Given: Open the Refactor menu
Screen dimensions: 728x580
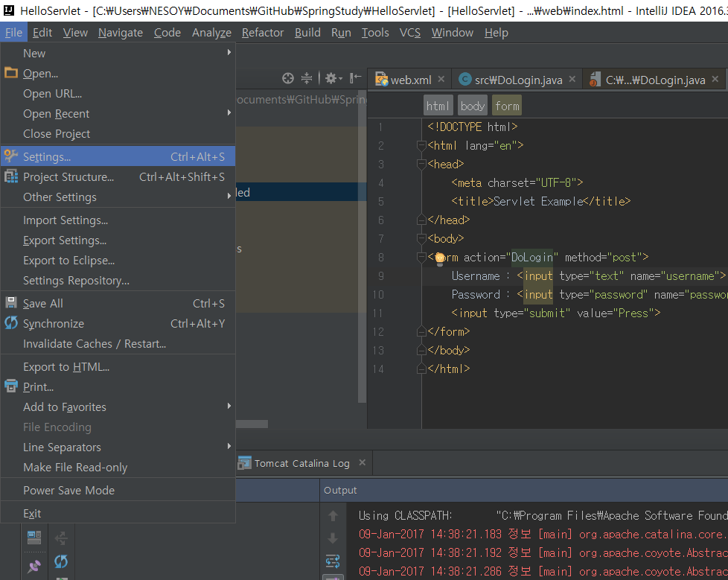Looking at the screenshot, I should pos(262,33).
